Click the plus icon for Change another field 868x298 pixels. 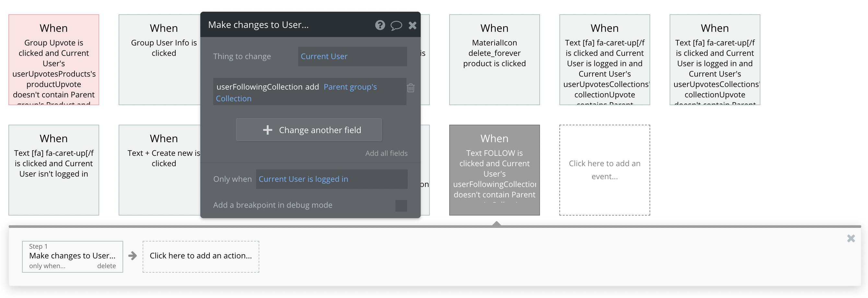pyautogui.click(x=267, y=130)
